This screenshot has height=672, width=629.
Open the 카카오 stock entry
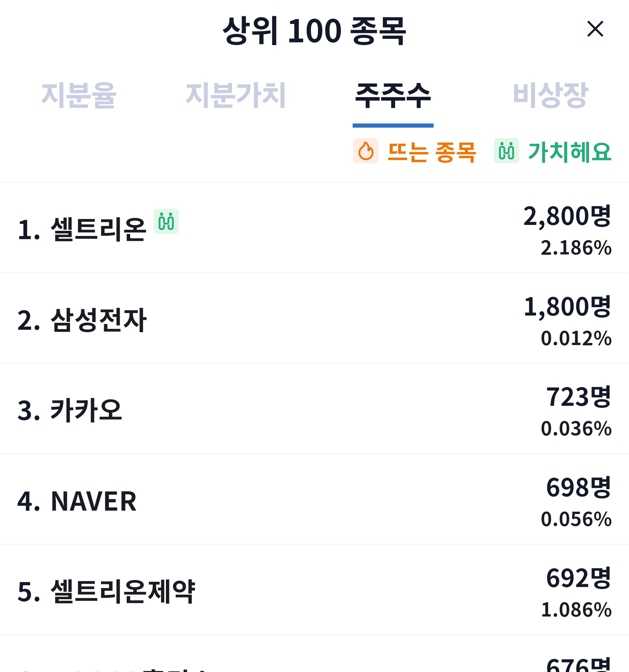click(314, 409)
